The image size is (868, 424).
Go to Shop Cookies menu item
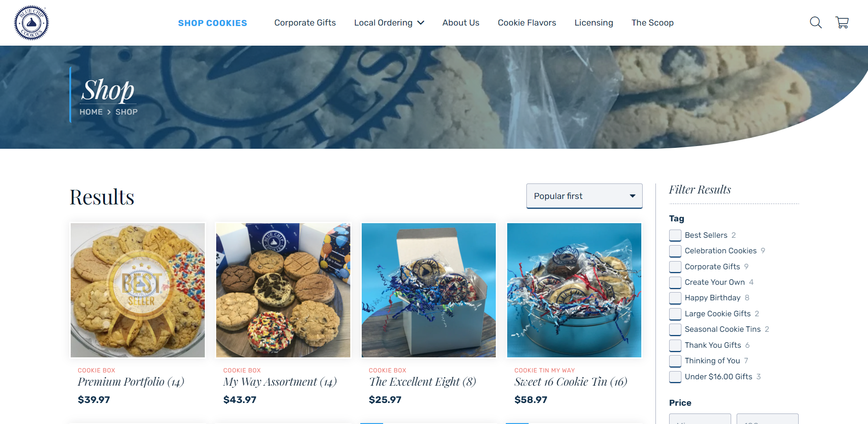tap(213, 23)
